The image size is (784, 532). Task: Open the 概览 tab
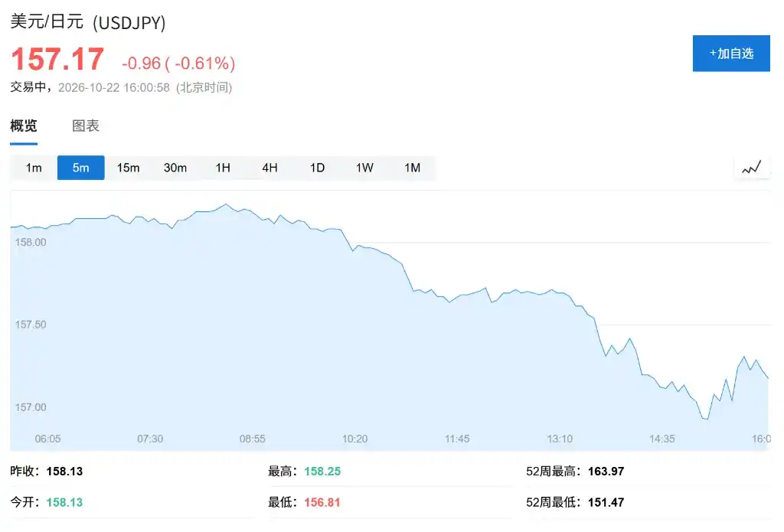(x=24, y=126)
